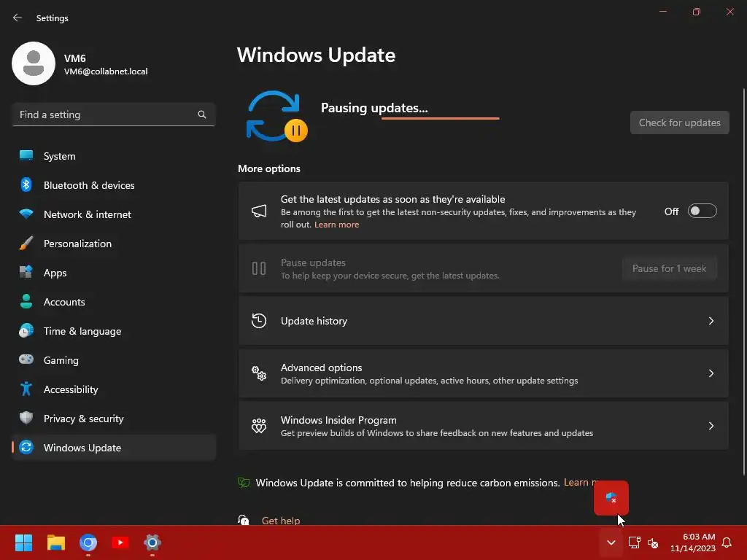Click the VM6@collabnet.local account text
Viewport: 747px width, 560px height.
coord(106,71)
